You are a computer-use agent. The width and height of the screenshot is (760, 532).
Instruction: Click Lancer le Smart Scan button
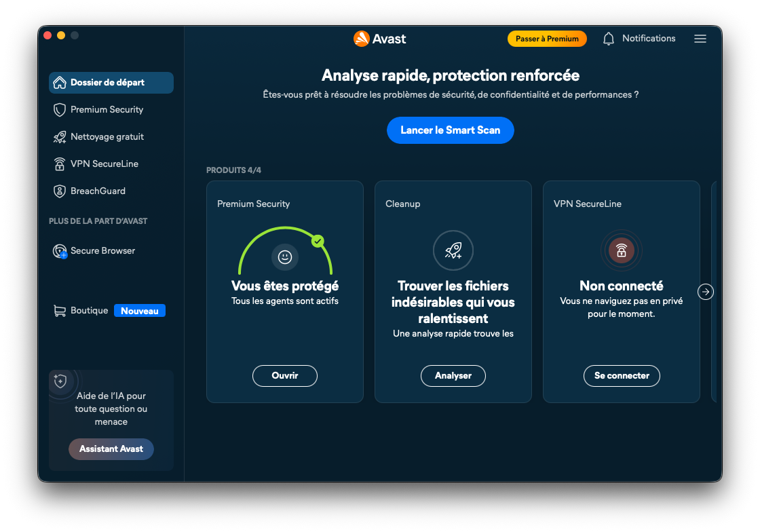[x=451, y=130]
